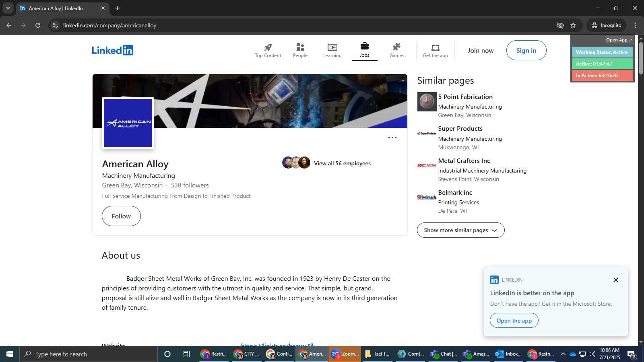The width and height of the screenshot is (644, 362).
Task: Open the tab search dropdown
Action: pyautogui.click(x=8, y=8)
